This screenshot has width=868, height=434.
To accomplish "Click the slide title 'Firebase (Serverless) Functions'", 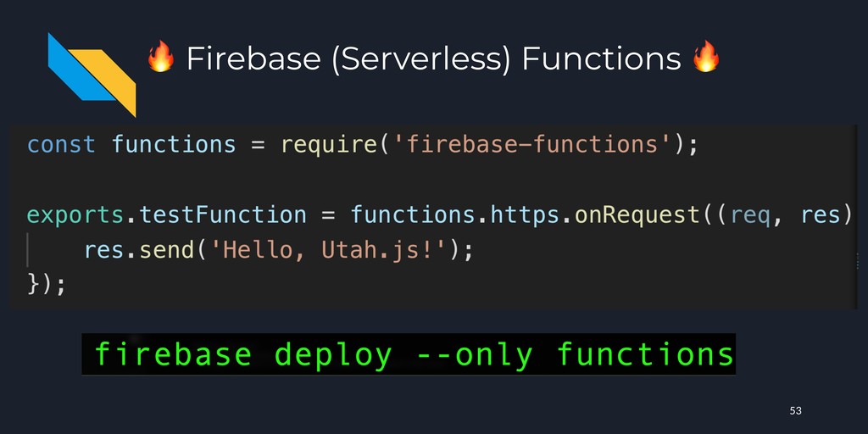I will (x=433, y=58).
